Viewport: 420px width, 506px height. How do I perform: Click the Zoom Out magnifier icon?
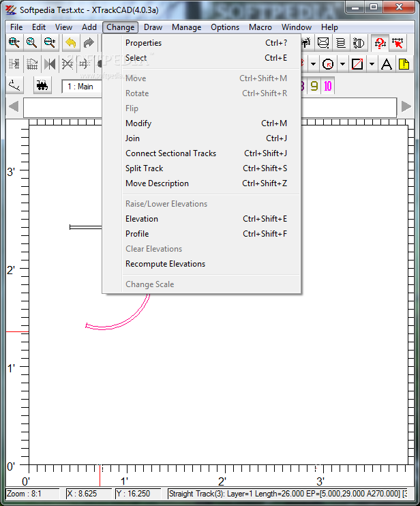[x=50, y=42]
